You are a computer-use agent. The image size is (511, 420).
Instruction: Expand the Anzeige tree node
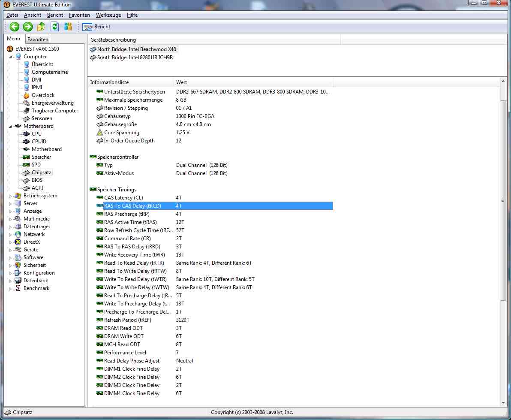(x=10, y=212)
